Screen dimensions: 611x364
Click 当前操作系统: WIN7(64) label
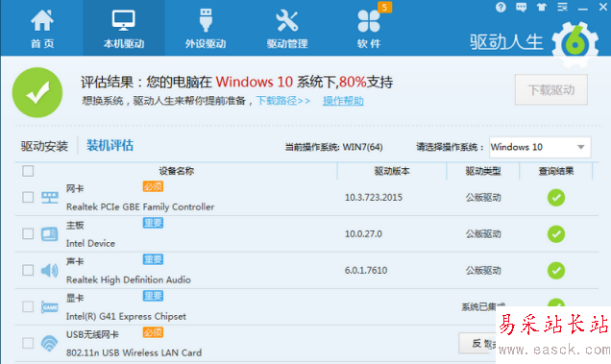pos(333,147)
